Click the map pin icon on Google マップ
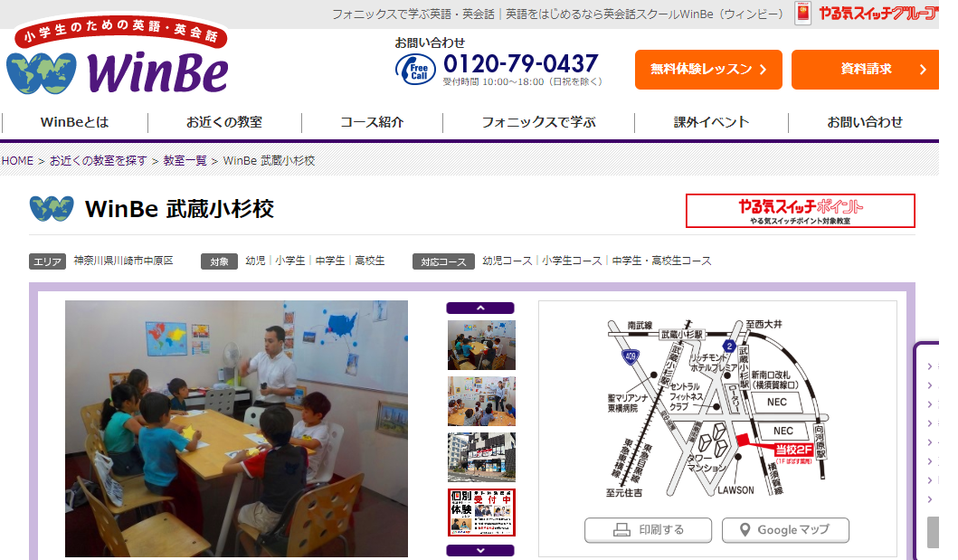 745,530
